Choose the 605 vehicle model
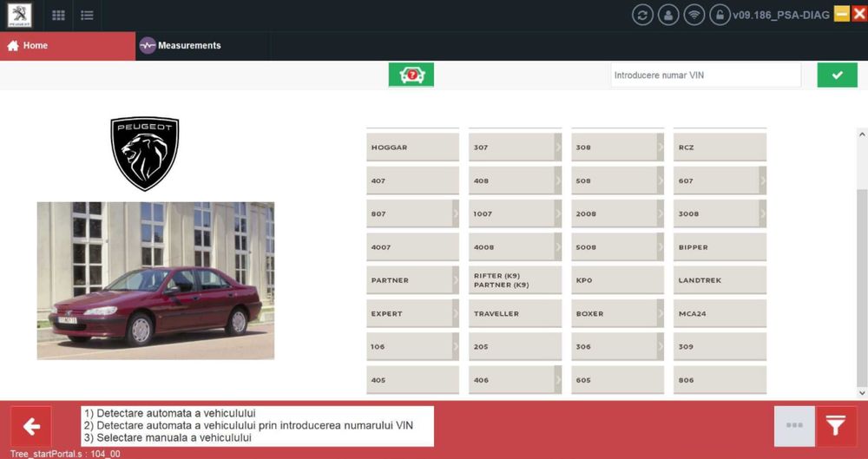Viewport: 868px width, 459px height. point(617,380)
